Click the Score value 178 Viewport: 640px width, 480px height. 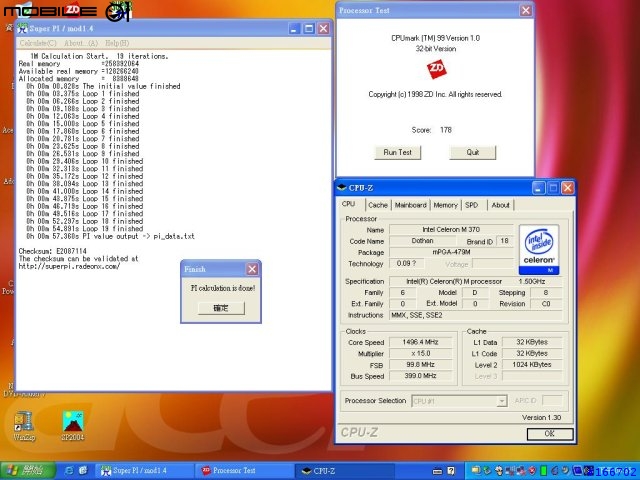click(x=446, y=130)
